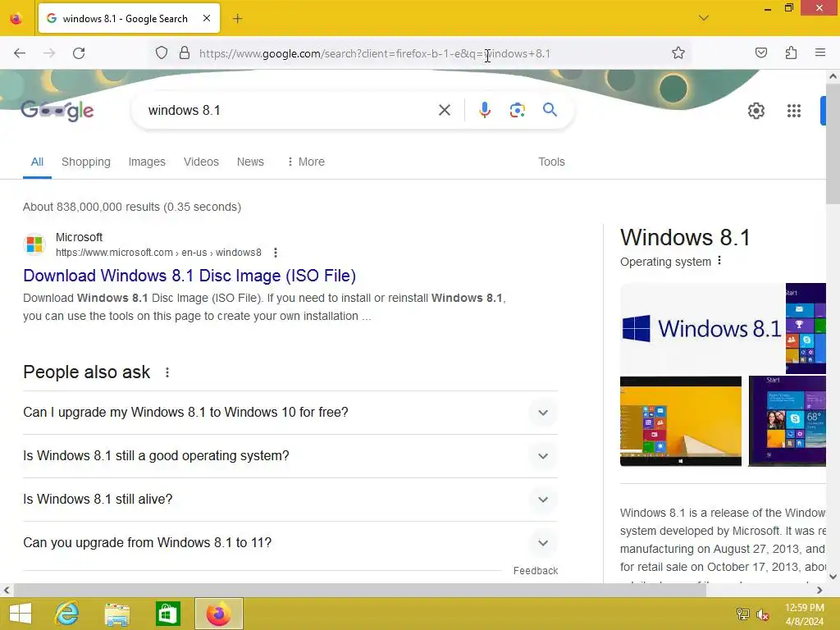Image resolution: width=840 pixels, height=630 pixels.
Task: Open the Extensions puzzle icon
Action: (791, 53)
